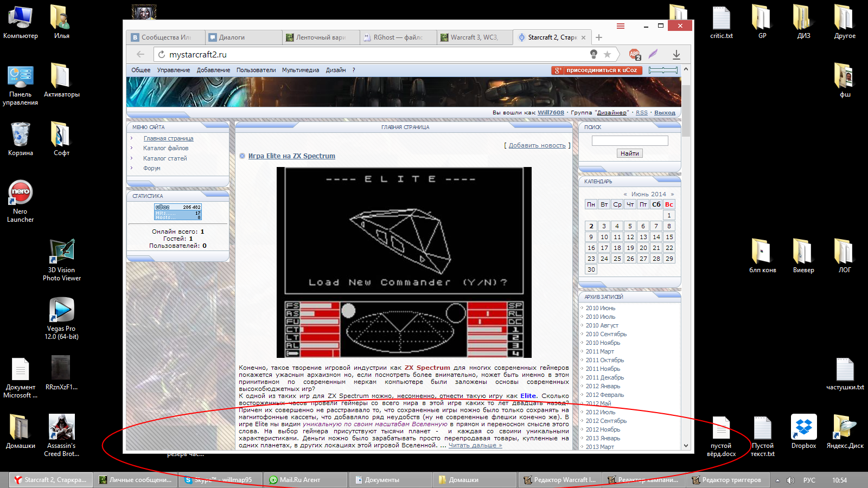Open the 2012 Январь archive entry
The width and height of the screenshot is (868, 488).
pos(603,386)
